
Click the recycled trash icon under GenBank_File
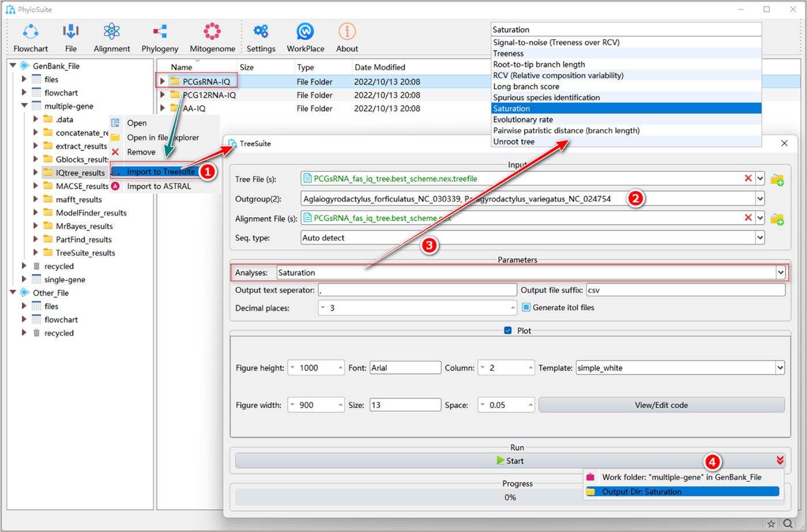coord(37,266)
